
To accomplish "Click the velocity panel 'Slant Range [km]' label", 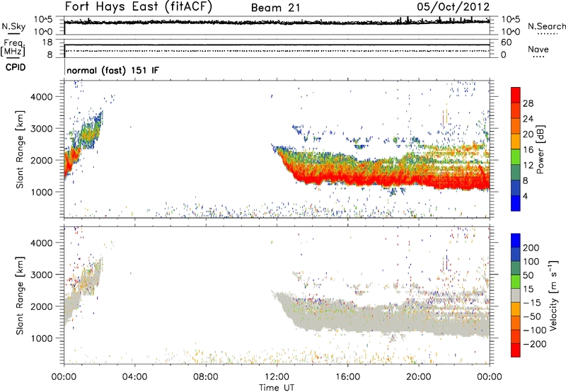I will pos(21,296).
